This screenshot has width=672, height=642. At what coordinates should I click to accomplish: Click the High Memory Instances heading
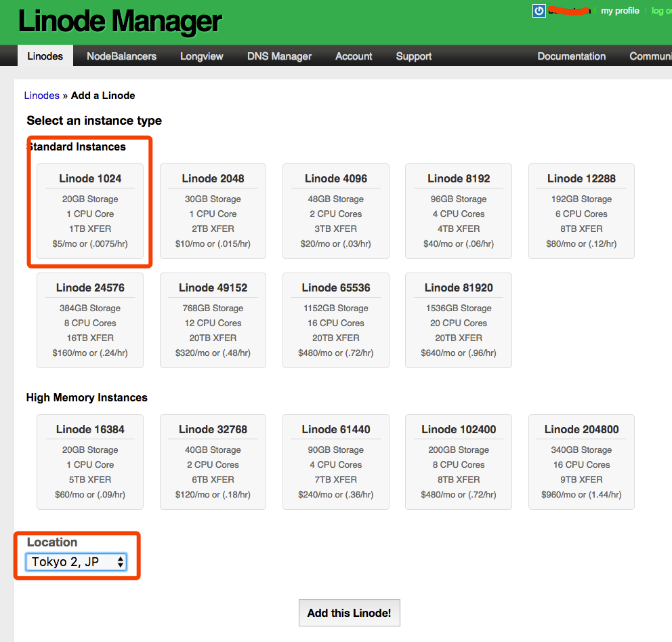(87, 397)
